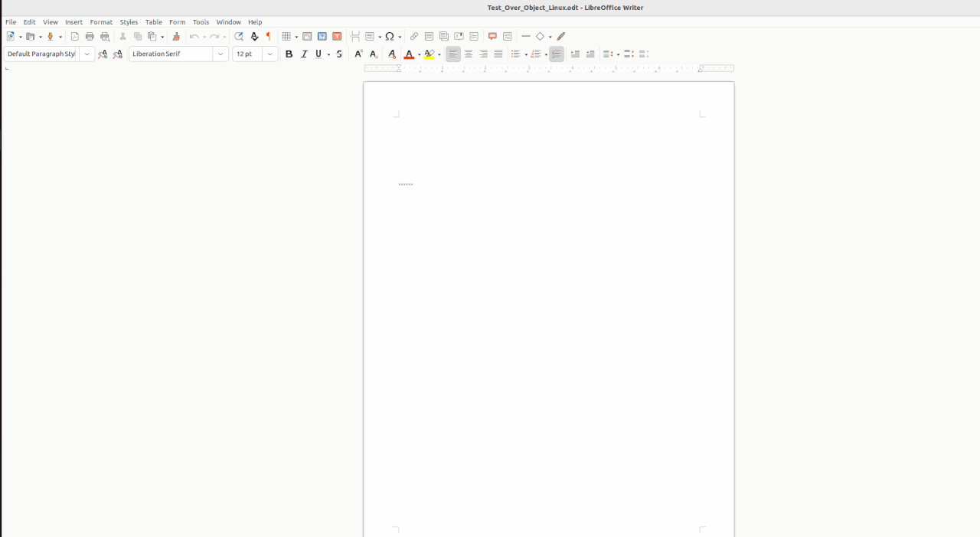Toggle formatting marks (pilcrow)
Screen dimensions: 980x537
[268, 36]
